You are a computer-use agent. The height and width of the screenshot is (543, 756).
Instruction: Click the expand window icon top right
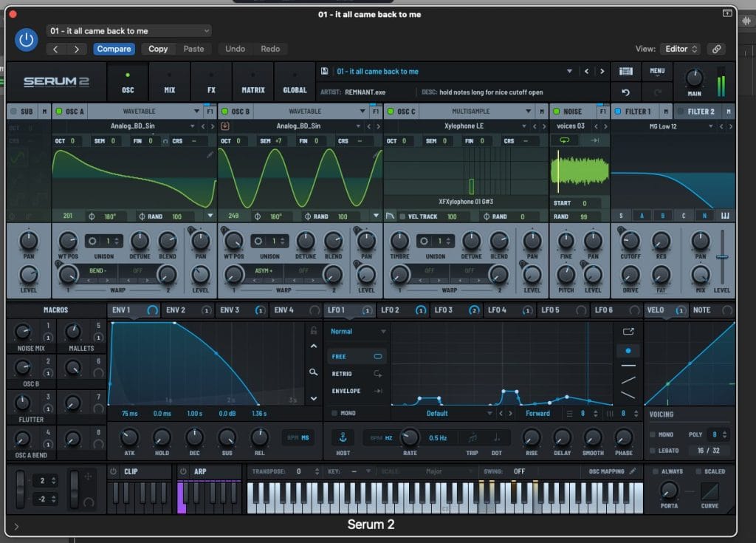point(727,13)
